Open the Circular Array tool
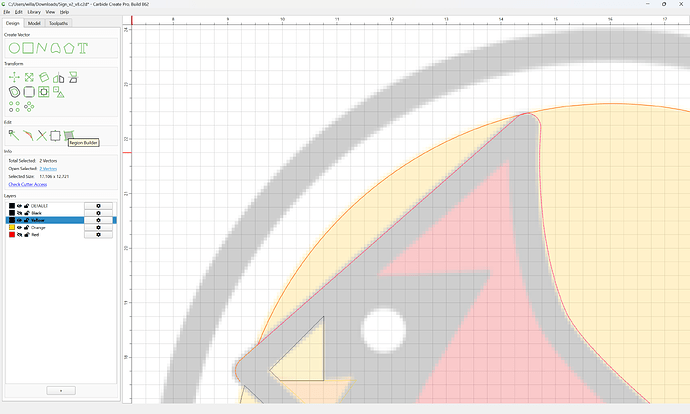This screenshot has height=414, width=690. click(x=29, y=107)
